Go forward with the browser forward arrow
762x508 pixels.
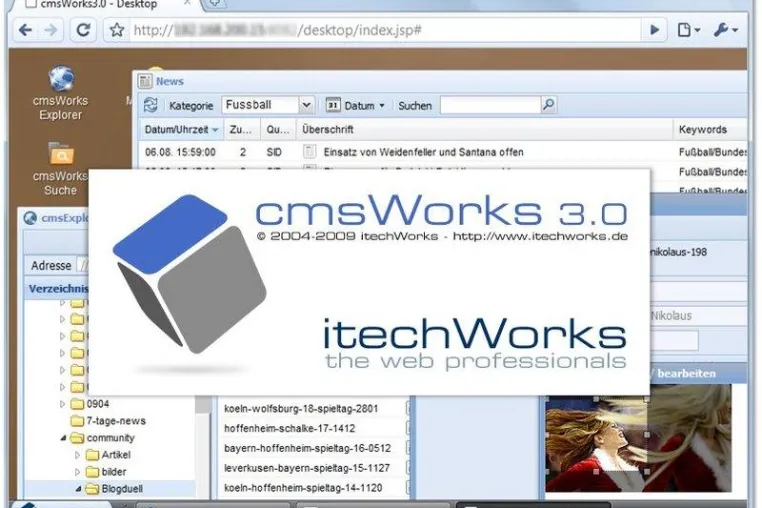pyautogui.click(x=51, y=30)
